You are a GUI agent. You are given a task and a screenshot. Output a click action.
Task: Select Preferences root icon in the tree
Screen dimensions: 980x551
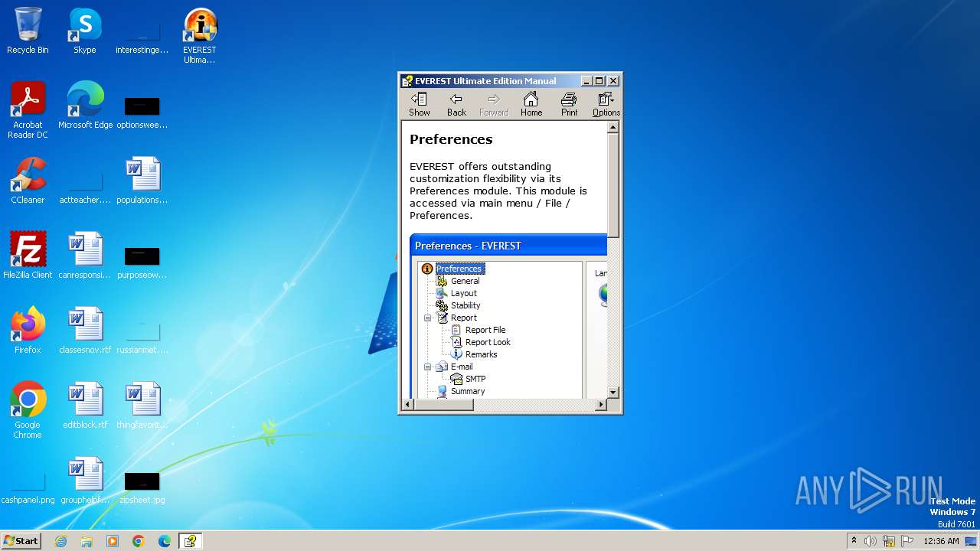coord(427,269)
